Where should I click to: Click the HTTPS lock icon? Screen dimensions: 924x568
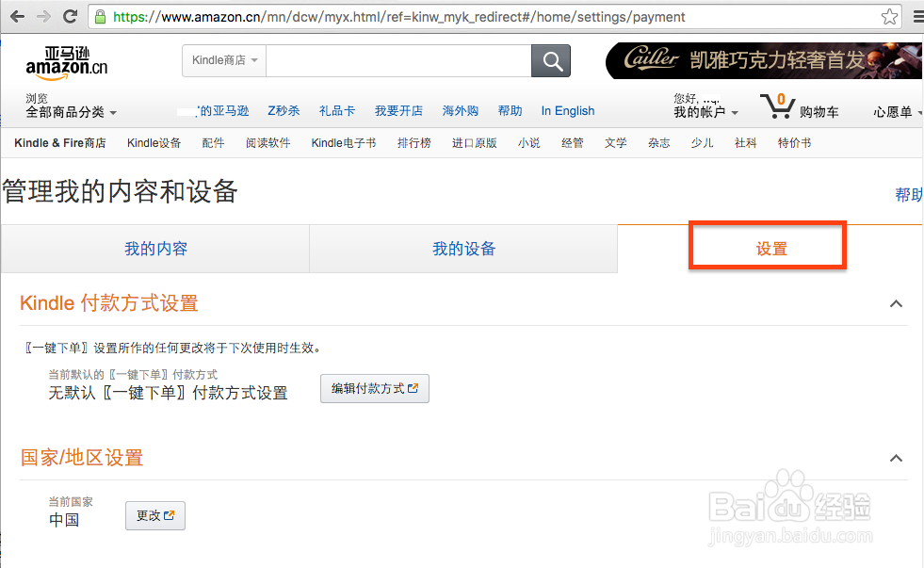click(x=100, y=16)
